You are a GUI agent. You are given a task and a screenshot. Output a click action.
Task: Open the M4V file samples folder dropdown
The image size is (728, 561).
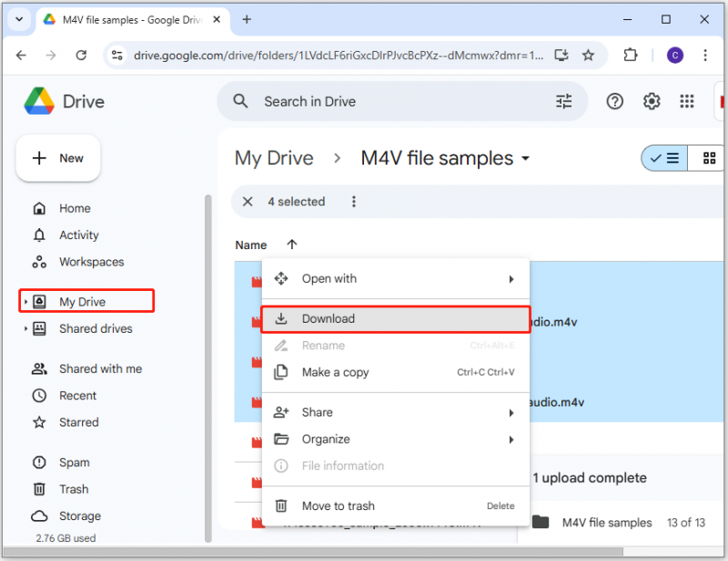coord(525,159)
